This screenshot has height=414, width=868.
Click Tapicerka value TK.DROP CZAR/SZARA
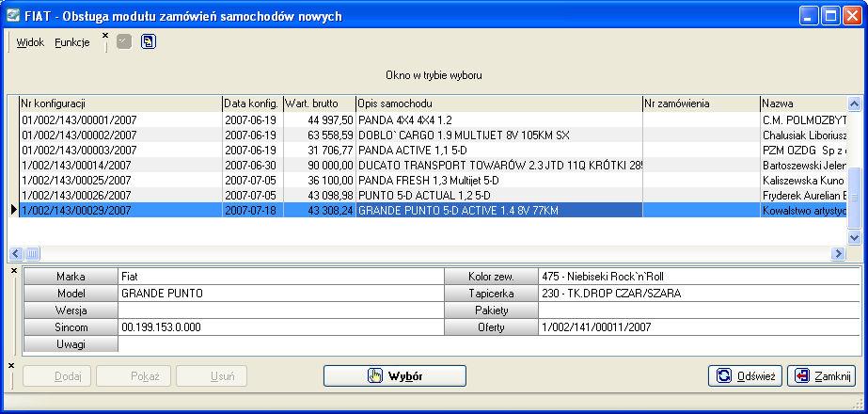[699, 294]
